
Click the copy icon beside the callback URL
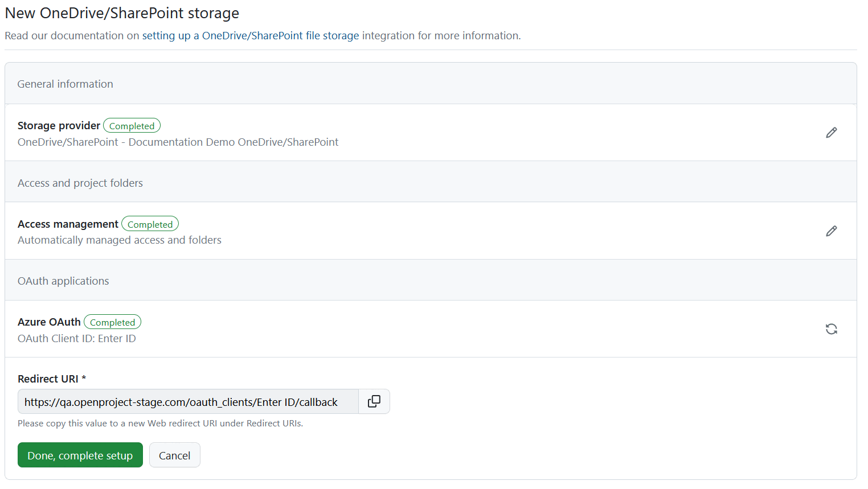374,401
